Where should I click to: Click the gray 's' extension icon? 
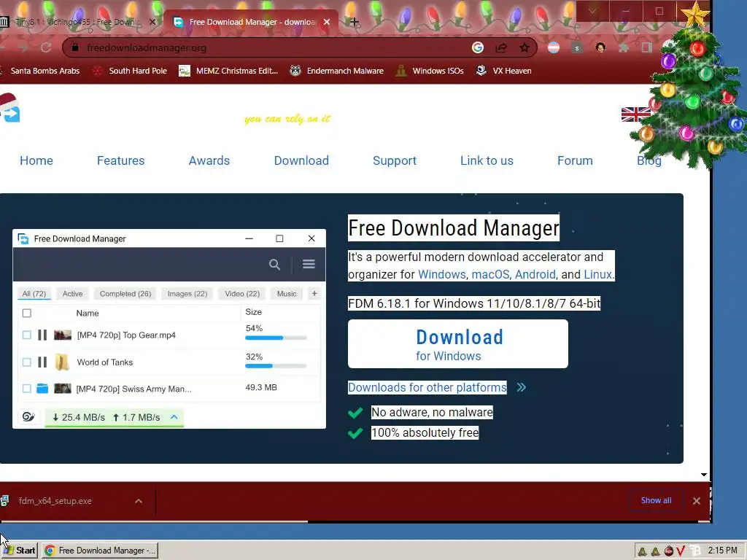[x=577, y=47]
